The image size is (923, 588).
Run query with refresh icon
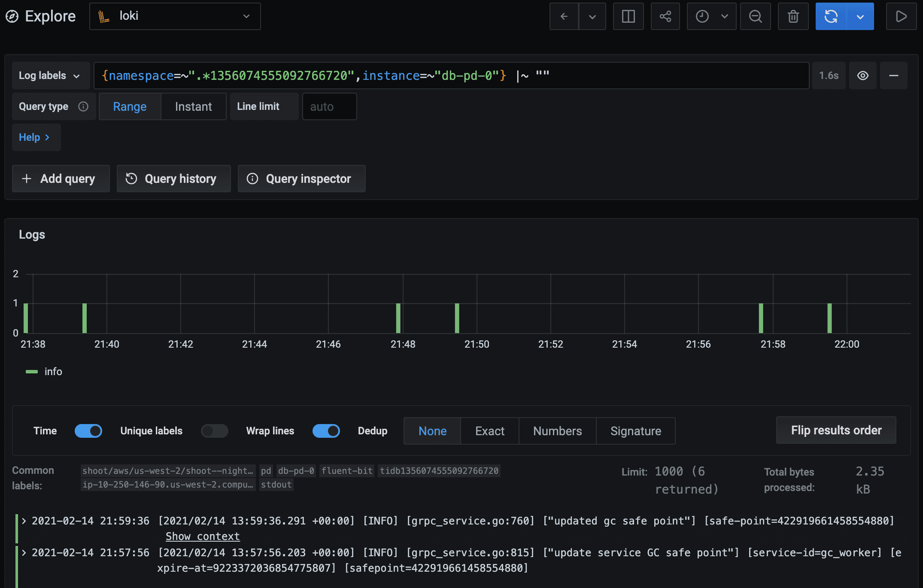pos(831,16)
